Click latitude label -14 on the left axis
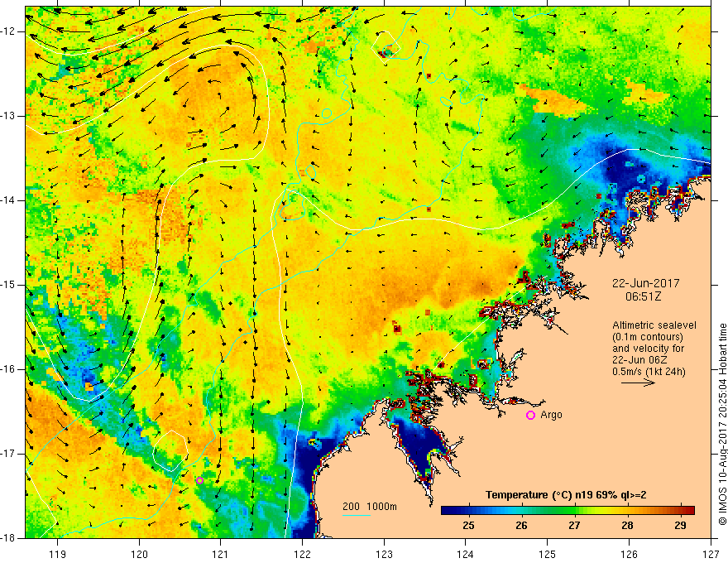This screenshot has width=728, height=563. pos(9,200)
